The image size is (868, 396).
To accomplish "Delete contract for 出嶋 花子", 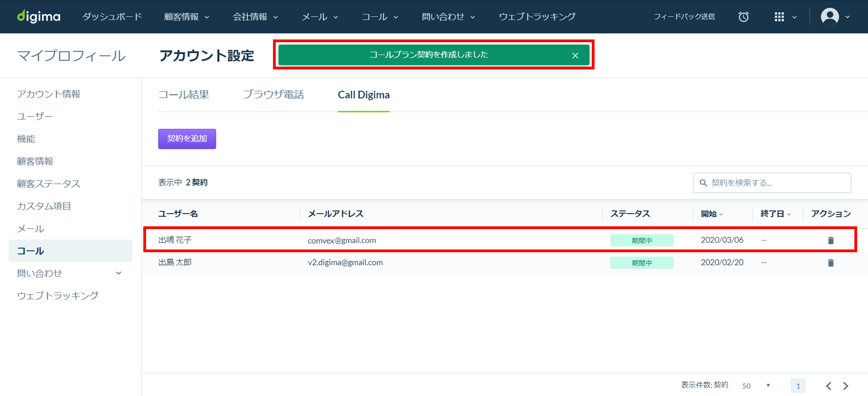I will pos(830,240).
